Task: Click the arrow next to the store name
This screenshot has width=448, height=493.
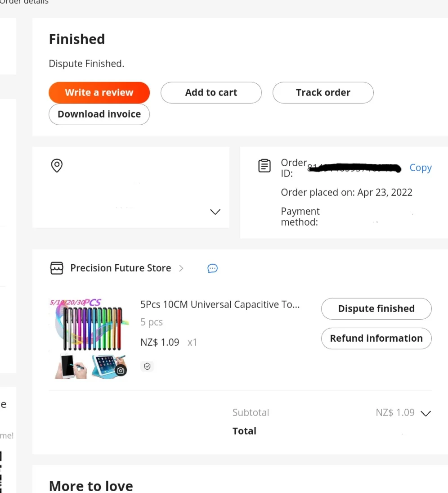Action: pos(181,268)
